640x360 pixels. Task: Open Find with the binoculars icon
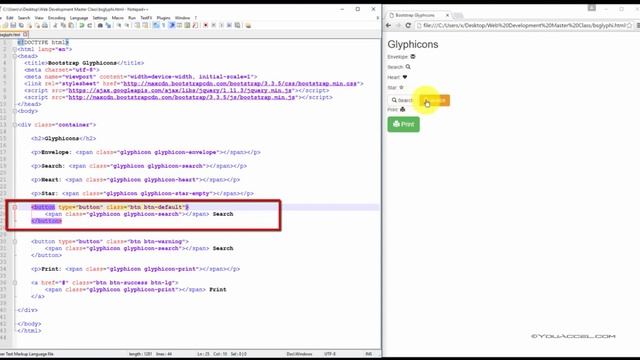[x=100, y=25]
